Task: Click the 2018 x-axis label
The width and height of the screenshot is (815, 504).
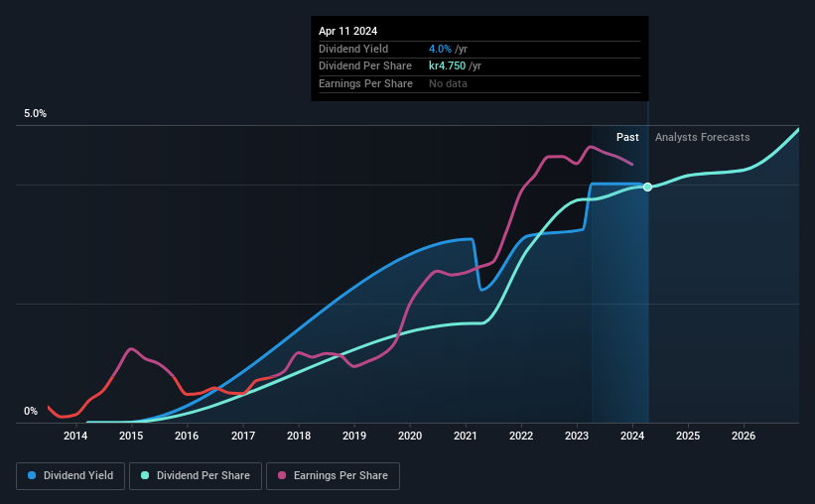Action: click(299, 436)
